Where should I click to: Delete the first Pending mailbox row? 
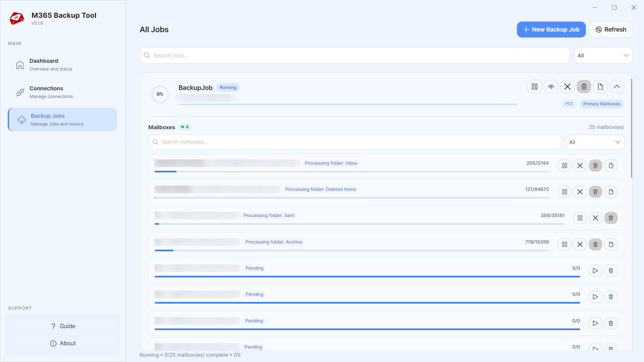click(611, 271)
